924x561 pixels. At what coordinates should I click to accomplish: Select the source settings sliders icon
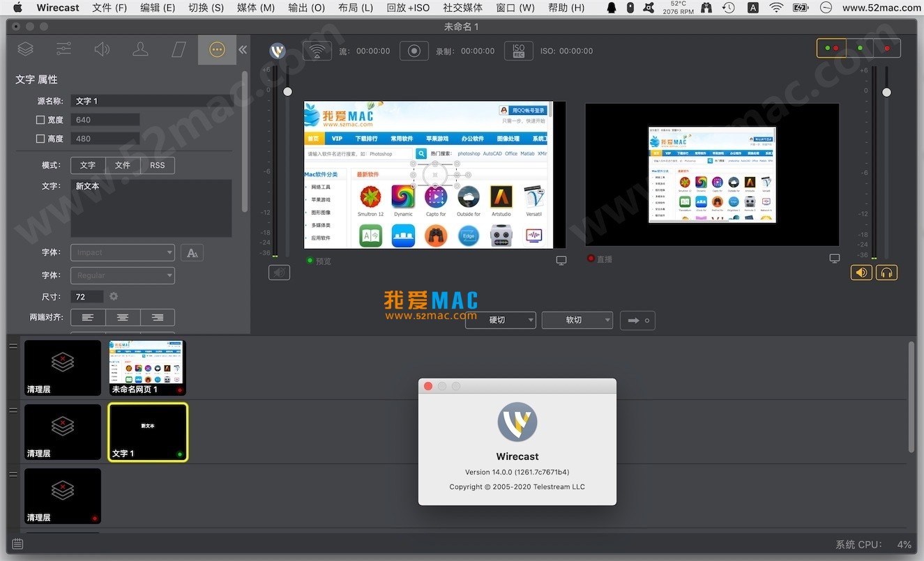(64, 49)
